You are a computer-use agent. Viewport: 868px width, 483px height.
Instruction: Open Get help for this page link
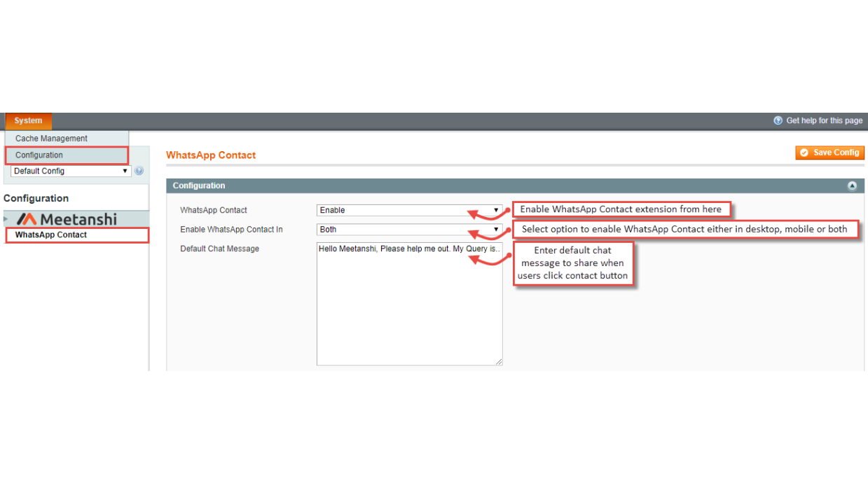pyautogui.click(x=824, y=120)
